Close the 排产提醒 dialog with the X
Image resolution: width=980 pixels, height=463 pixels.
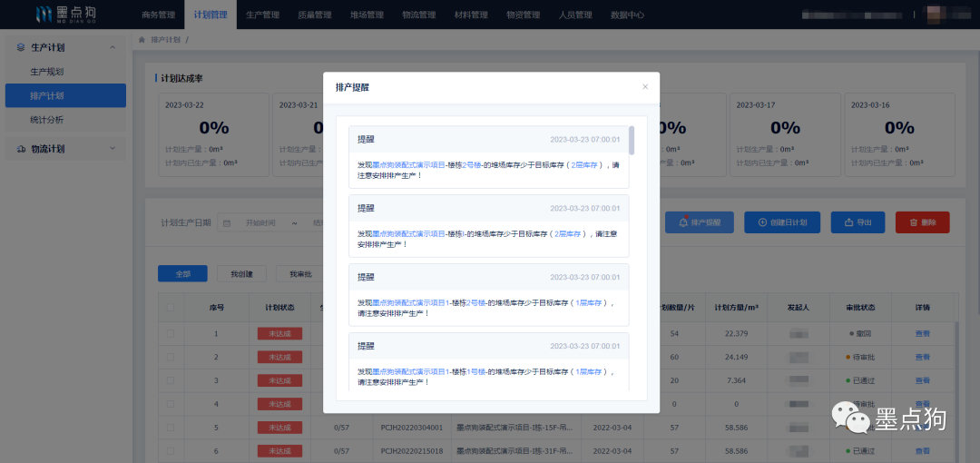pyautogui.click(x=645, y=87)
